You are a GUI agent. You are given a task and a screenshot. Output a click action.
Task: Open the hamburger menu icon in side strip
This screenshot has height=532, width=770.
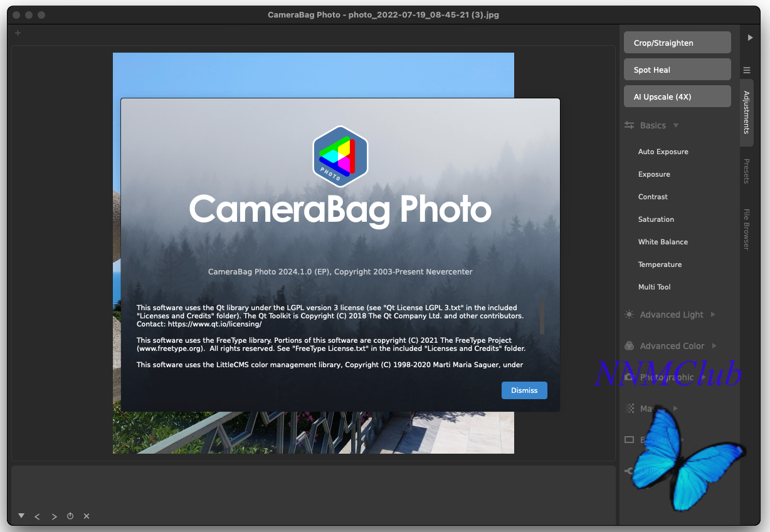tap(747, 70)
